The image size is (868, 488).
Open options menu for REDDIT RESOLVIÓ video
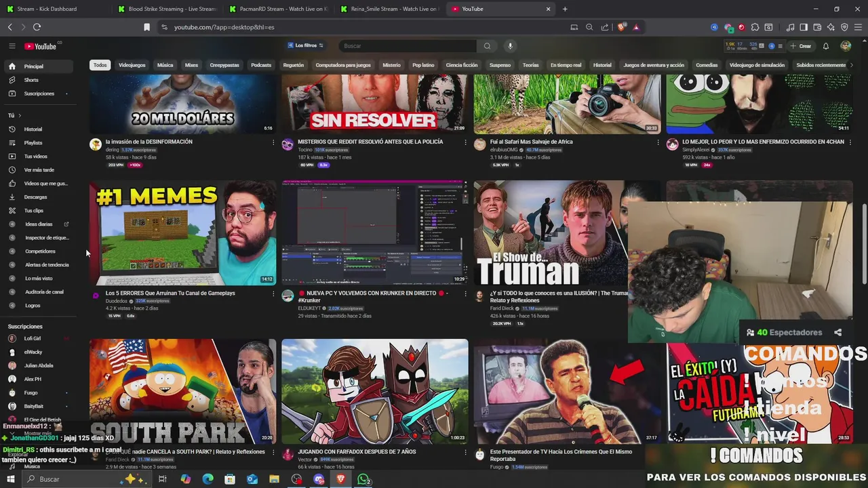465,142
